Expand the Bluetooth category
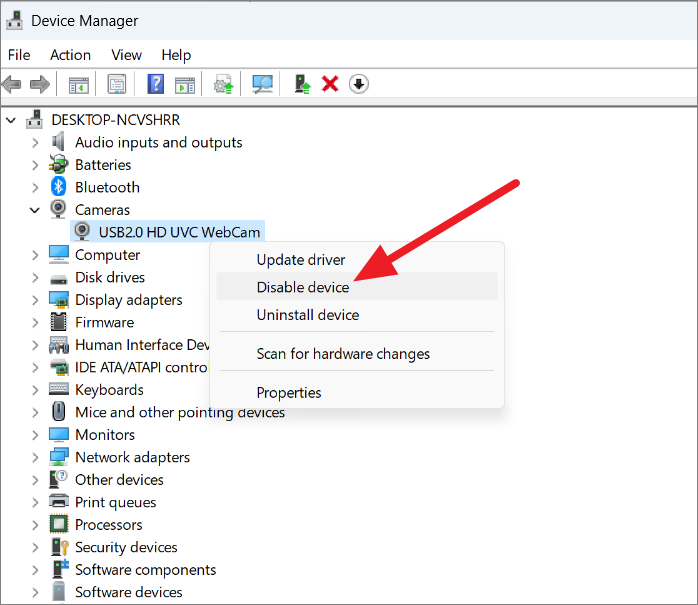698x605 pixels. click(x=35, y=187)
